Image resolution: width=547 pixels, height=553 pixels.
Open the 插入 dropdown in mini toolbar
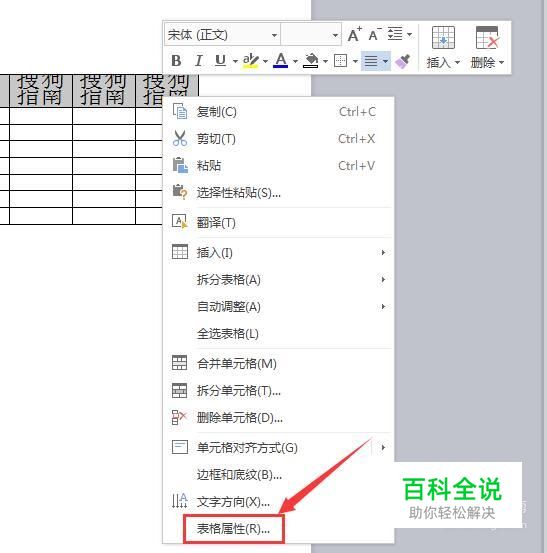[443, 63]
